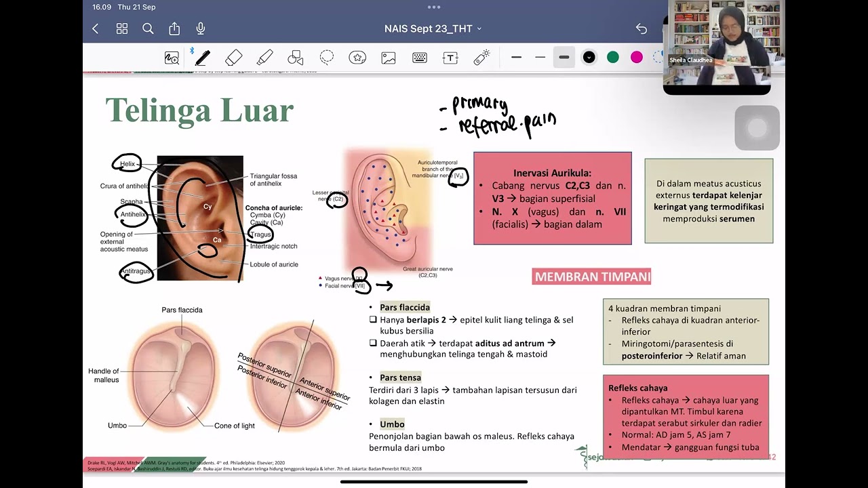868x488 pixels.
Task: Tap the 'Lobule of auricle' label
Action: (274, 264)
